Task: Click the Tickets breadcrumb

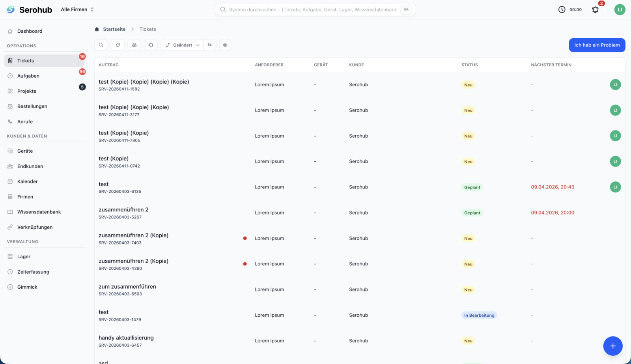Action: (x=147, y=29)
